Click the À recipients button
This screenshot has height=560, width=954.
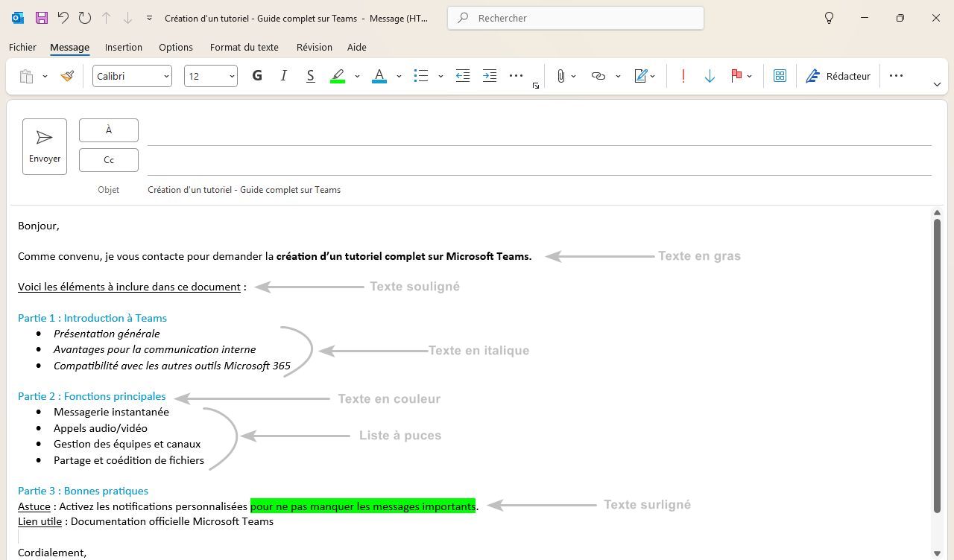109,130
